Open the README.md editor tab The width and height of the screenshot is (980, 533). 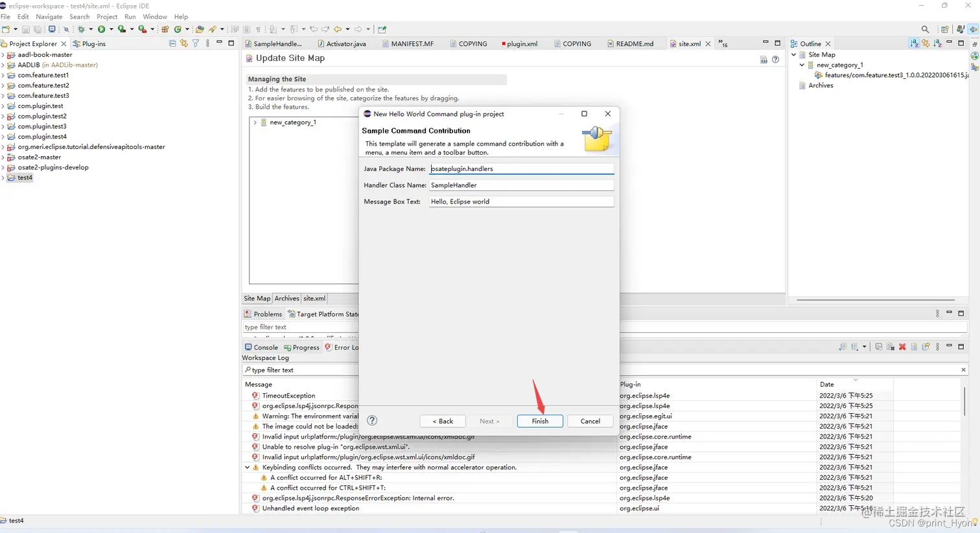click(630, 44)
